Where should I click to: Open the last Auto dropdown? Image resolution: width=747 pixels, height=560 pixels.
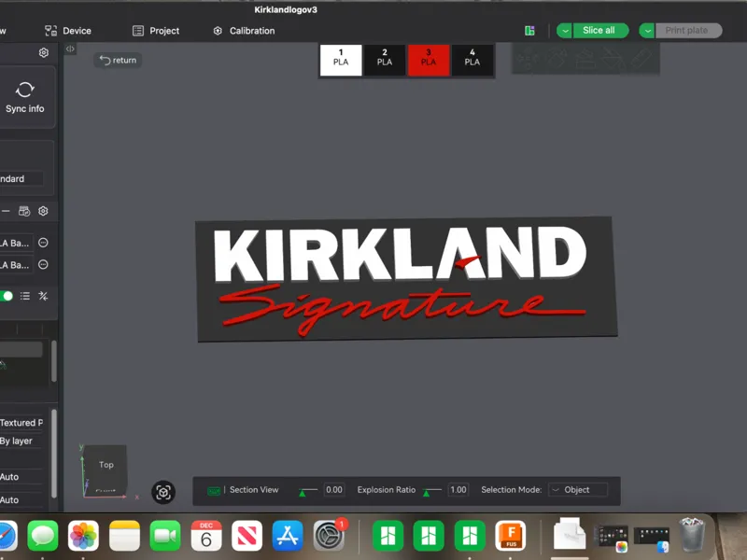21,500
